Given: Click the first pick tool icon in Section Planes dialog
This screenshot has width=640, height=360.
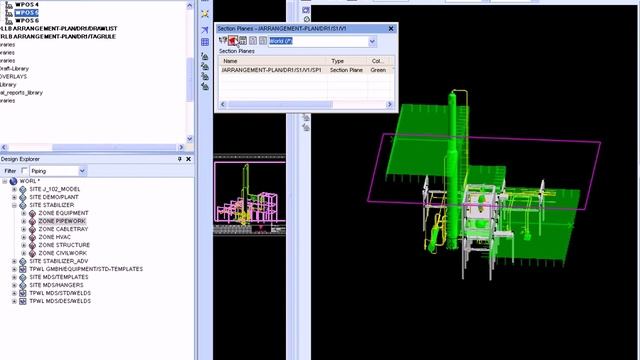Looking at the screenshot, I should [x=222, y=40].
